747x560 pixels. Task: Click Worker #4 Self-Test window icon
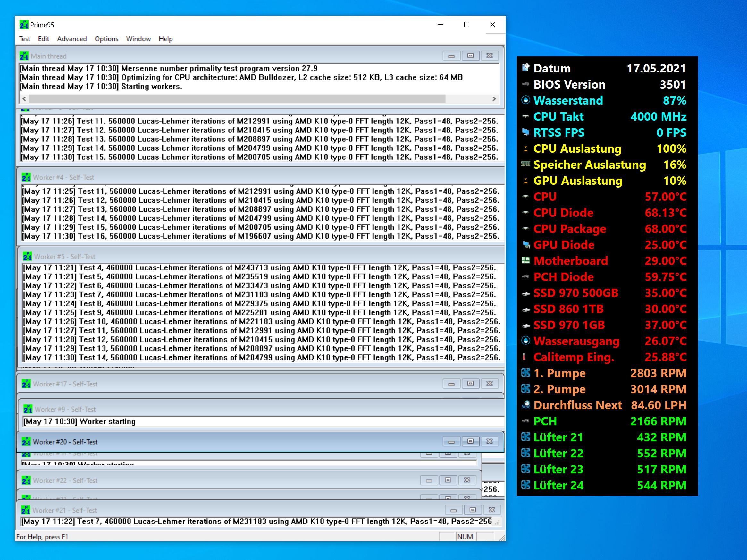[x=26, y=177]
